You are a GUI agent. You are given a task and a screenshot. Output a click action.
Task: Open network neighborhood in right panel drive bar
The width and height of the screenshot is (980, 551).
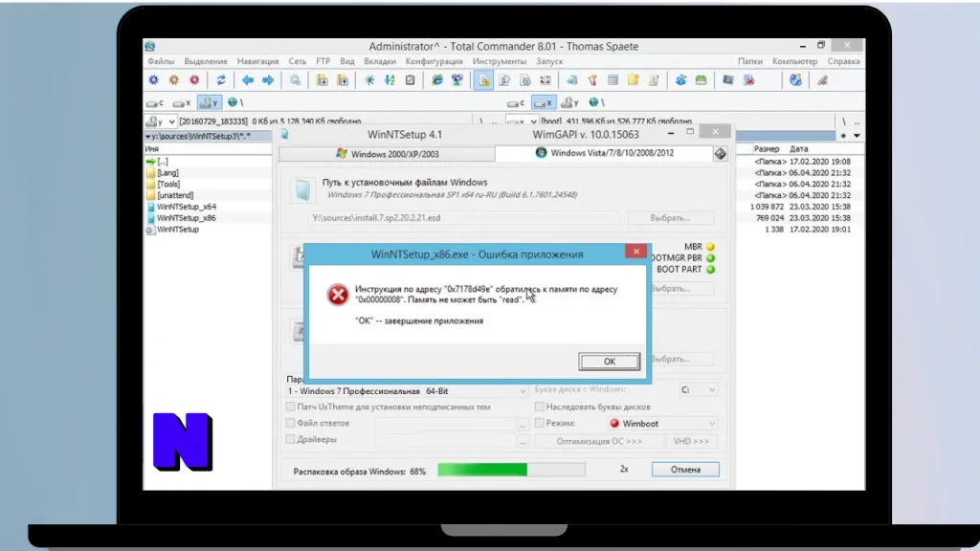[x=597, y=102]
